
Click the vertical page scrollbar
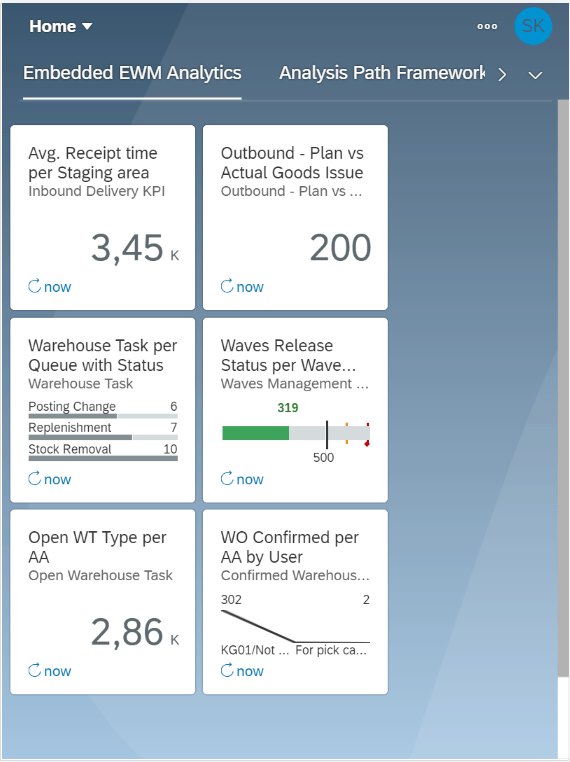563,388
